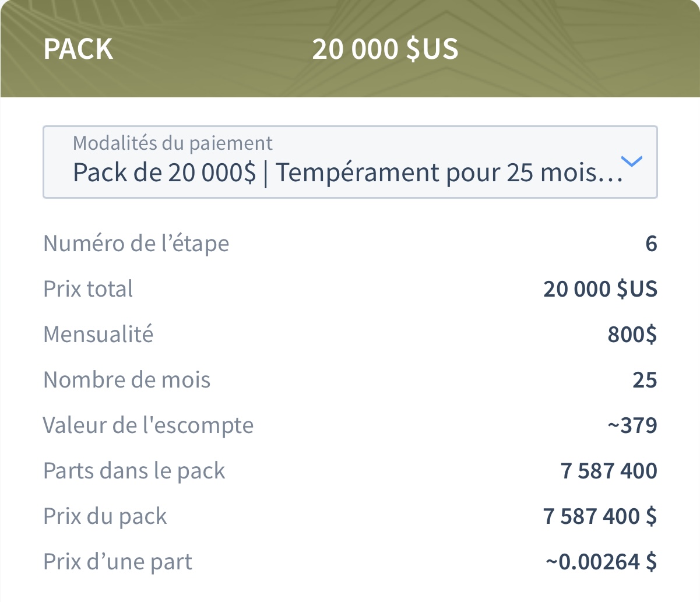
Task: Click the 20 000 $US header amount
Action: [385, 49]
